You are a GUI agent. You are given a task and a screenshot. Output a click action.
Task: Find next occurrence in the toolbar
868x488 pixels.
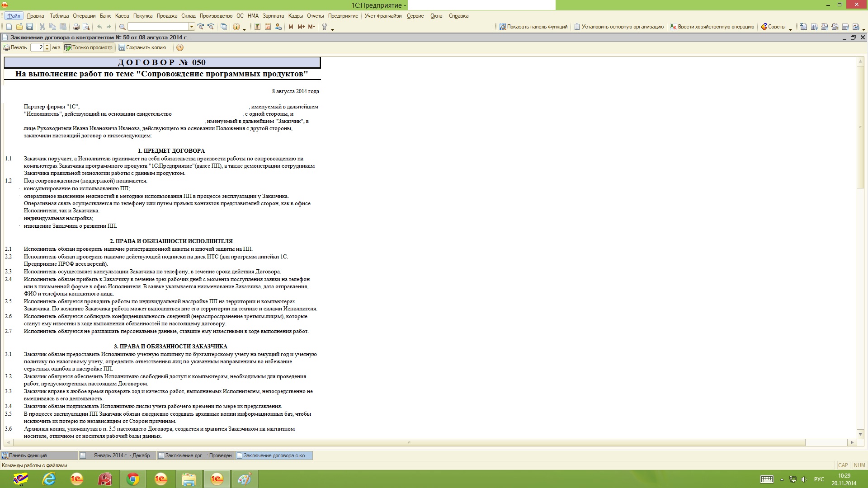pyautogui.click(x=201, y=27)
